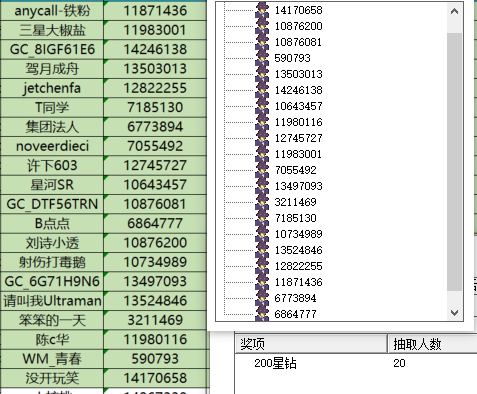This screenshot has width=477, height=394.
Task: Click the avatar icon beside 13497093 in tree
Action: [262, 186]
